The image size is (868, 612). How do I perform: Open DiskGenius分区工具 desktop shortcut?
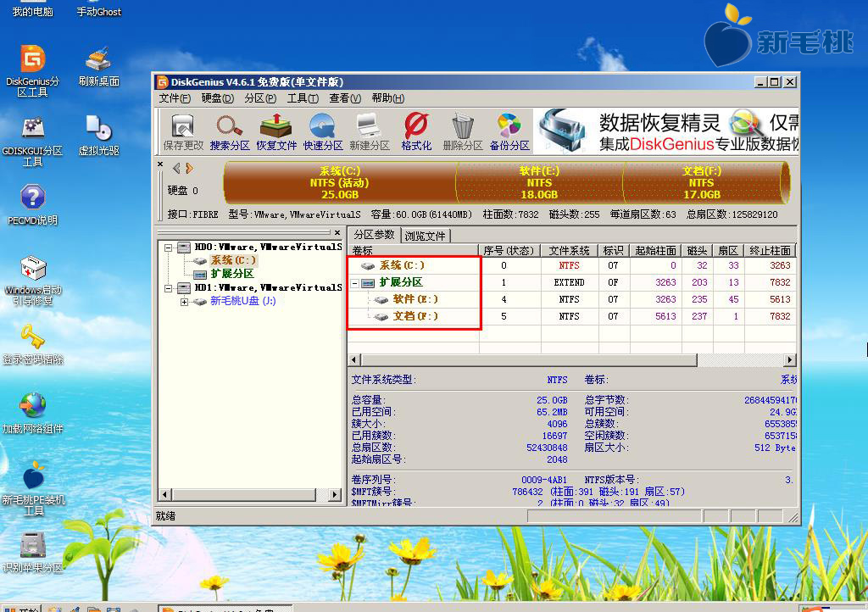click(32, 70)
